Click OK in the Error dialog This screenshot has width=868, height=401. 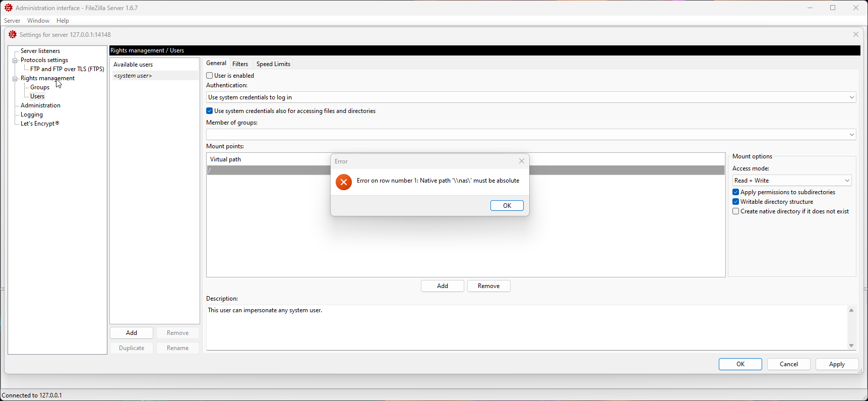coord(507,206)
